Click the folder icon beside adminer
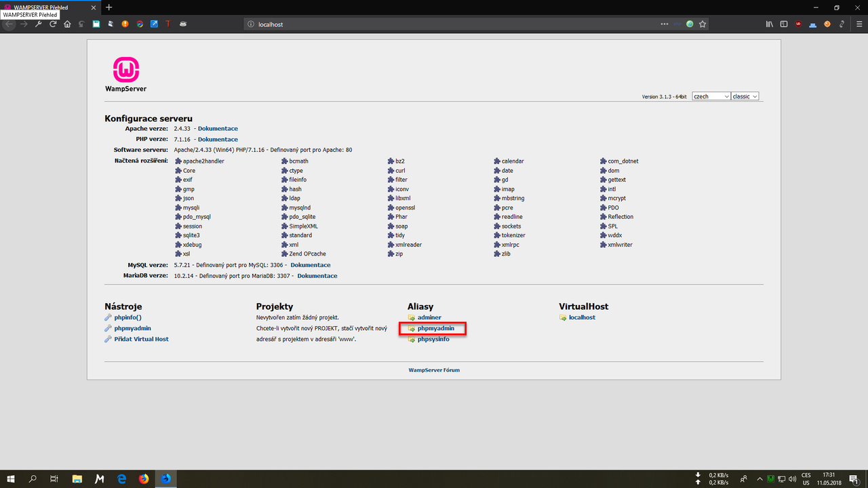 click(412, 317)
